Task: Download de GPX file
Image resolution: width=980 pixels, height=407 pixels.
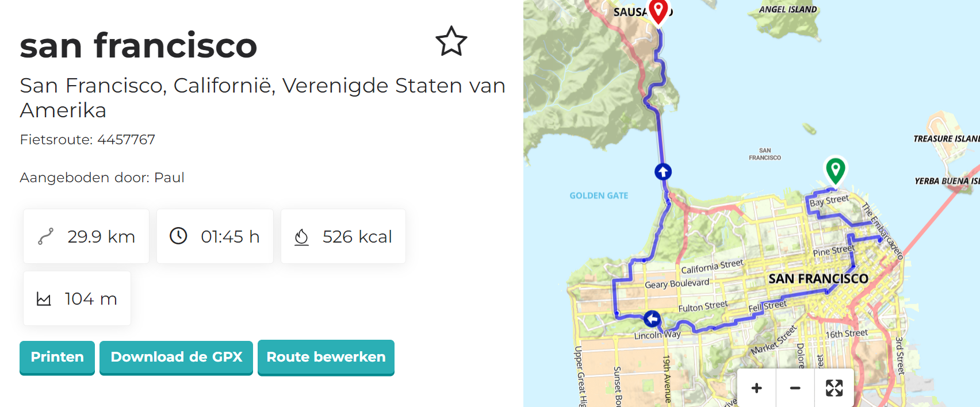Action: coord(176,357)
